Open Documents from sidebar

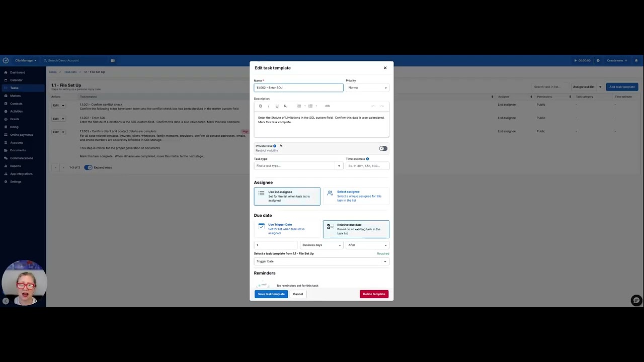tap(18, 150)
